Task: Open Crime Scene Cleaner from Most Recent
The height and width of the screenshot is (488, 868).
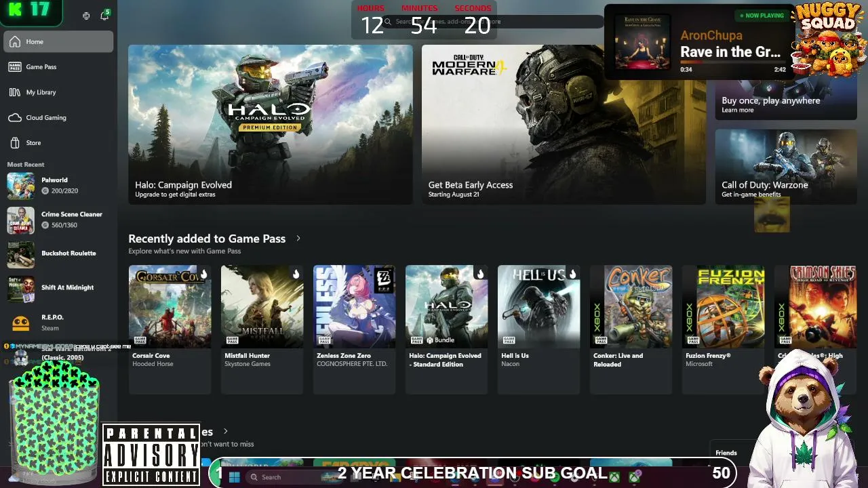Action: (58, 220)
